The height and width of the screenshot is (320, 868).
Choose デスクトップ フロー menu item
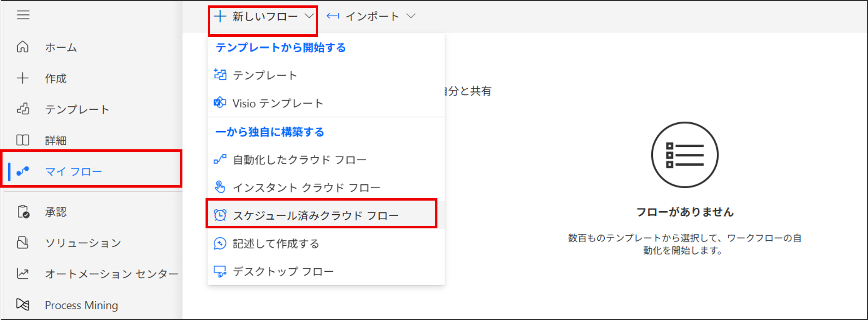coord(283,271)
